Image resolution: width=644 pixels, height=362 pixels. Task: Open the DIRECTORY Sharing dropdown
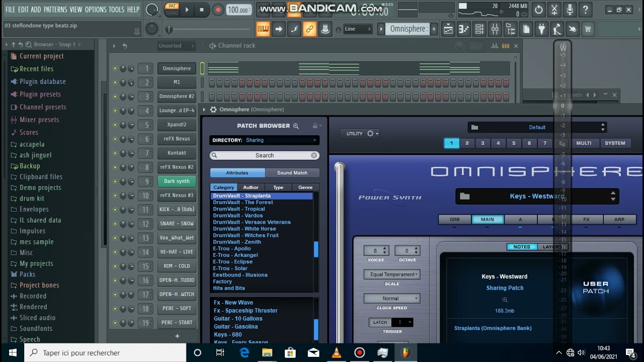tap(264, 140)
